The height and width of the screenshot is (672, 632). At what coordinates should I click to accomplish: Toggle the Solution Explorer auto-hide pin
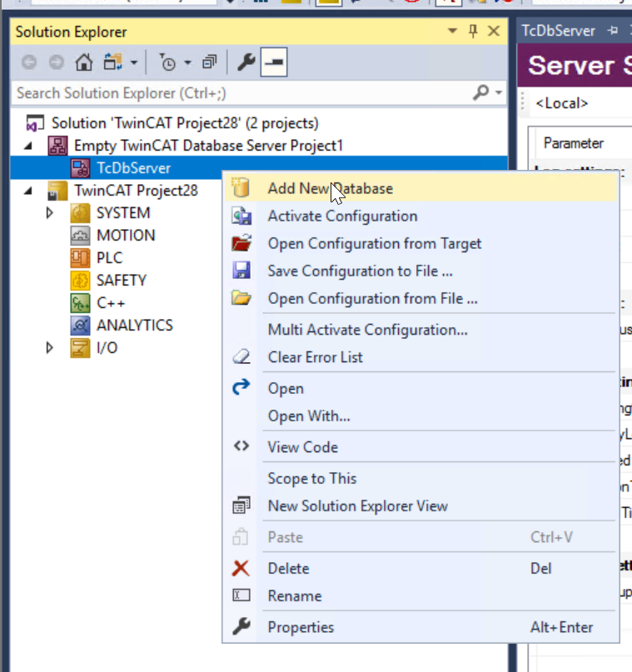(x=473, y=31)
